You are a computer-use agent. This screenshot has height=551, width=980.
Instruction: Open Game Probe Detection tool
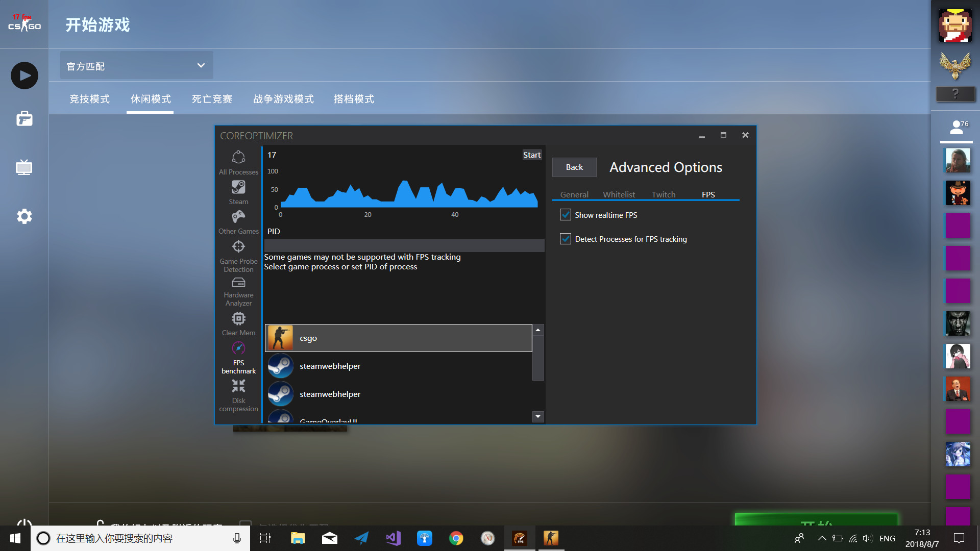238,256
